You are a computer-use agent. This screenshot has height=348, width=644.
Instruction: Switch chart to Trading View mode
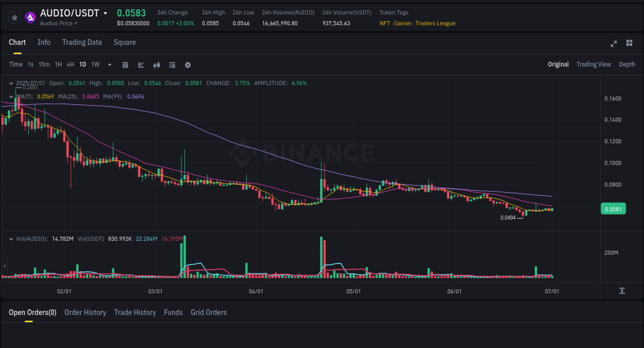tap(594, 64)
